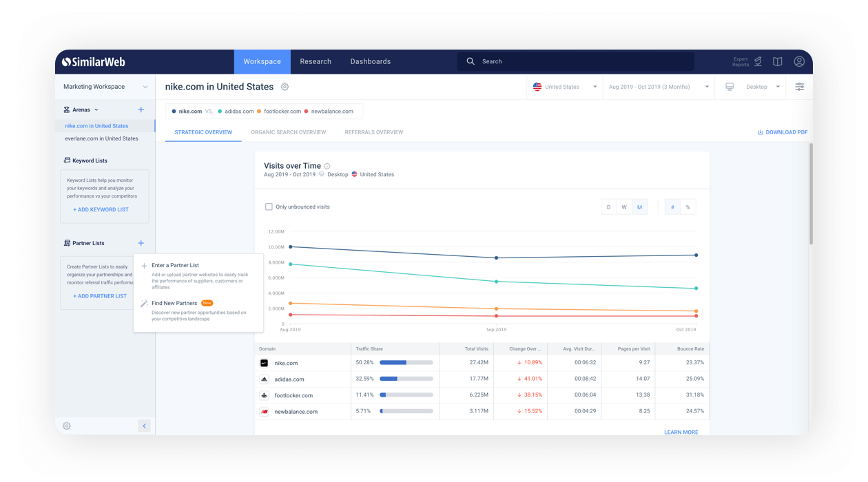The image size is (868, 482).
Task: Open the United States country dropdown
Action: (x=565, y=87)
